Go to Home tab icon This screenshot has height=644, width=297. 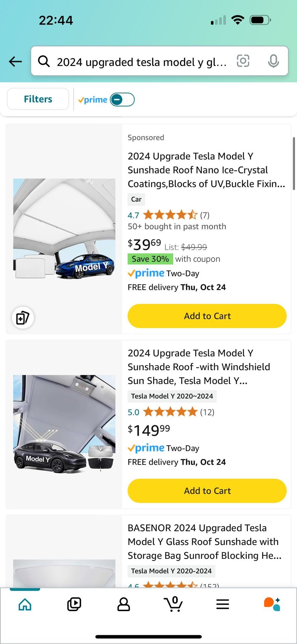25,604
